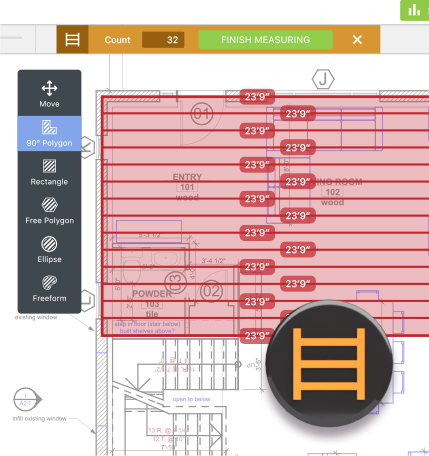Select the 90° Polygon tool
This screenshot has height=456, width=429.
coord(49,133)
